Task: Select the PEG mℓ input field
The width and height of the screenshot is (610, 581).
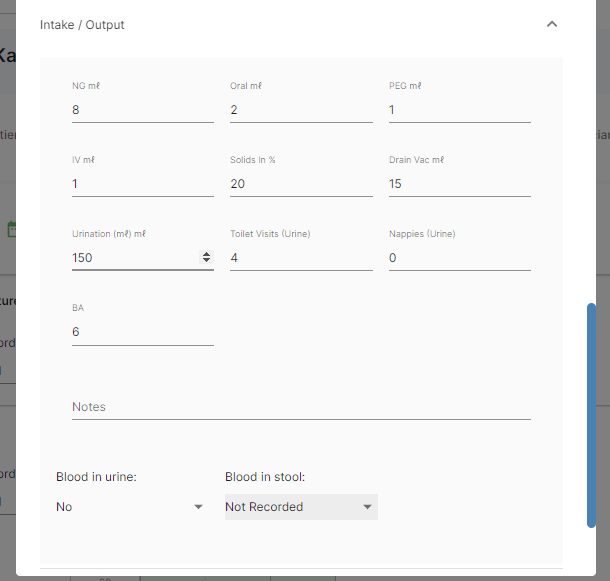Action: pos(459,110)
